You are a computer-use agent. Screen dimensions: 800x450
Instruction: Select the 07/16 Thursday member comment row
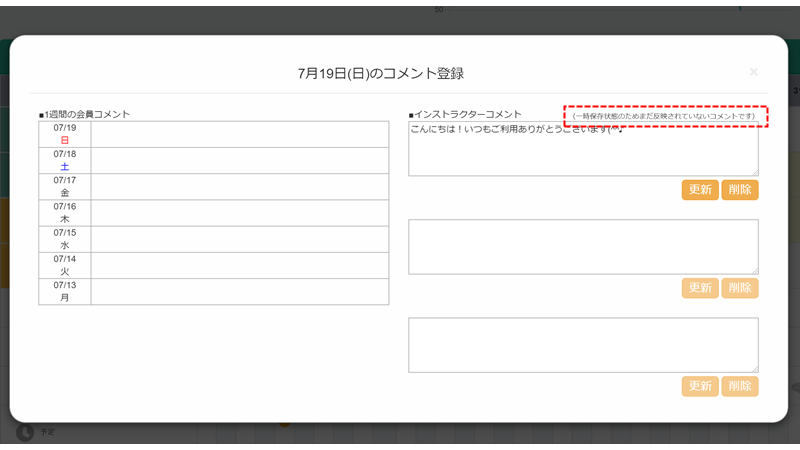239,212
